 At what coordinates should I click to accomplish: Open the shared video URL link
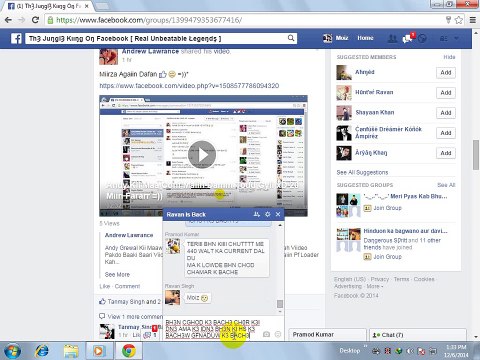click(x=189, y=86)
